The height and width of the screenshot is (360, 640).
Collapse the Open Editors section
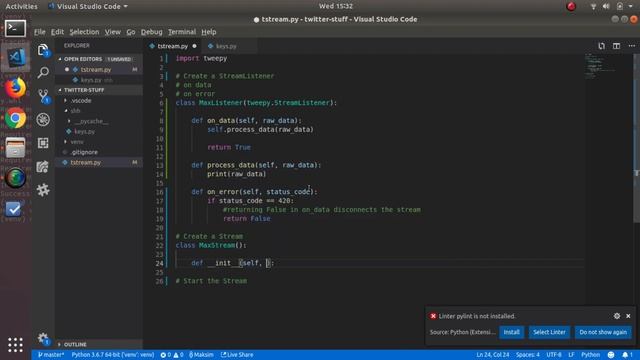99,59
